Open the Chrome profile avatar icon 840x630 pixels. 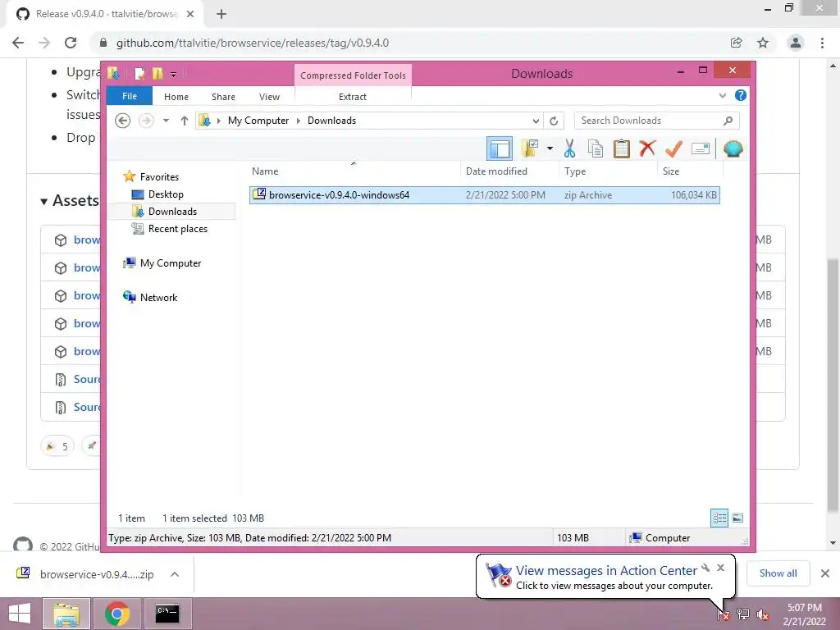click(x=796, y=43)
